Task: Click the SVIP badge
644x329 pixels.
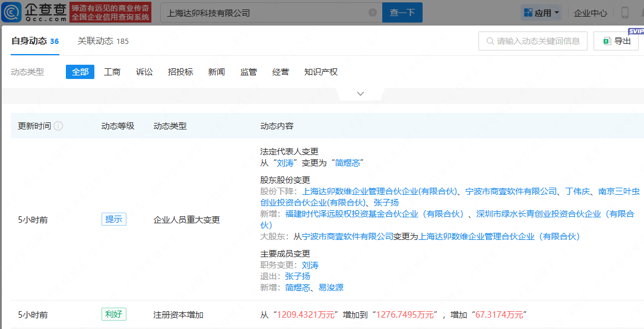Action: click(x=636, y=31)
